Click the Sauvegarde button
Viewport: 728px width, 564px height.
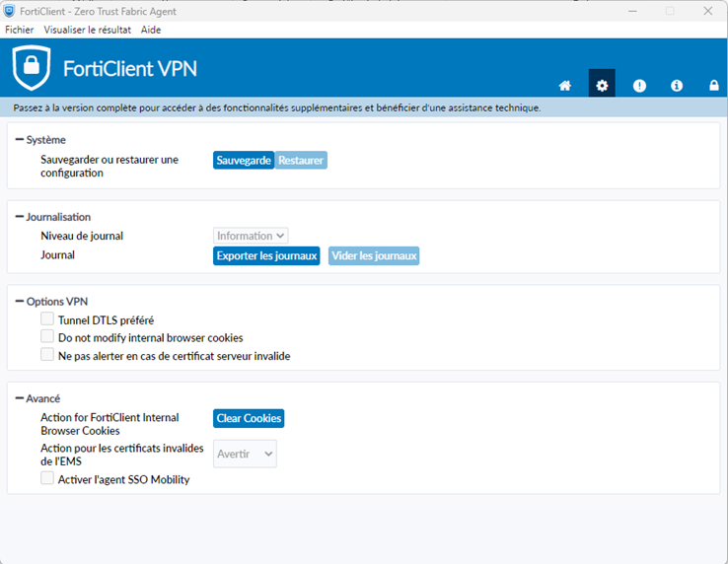[x=244, y=160]
